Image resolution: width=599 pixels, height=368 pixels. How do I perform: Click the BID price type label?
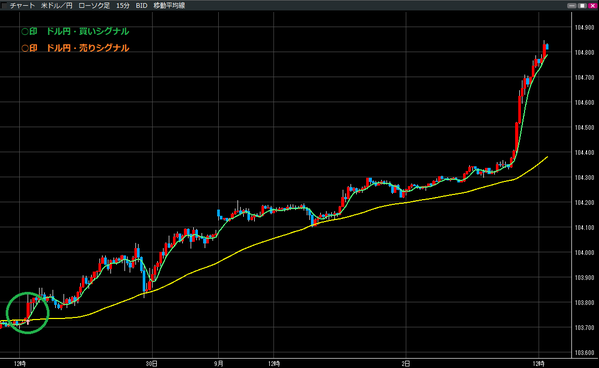coord(141,6)
